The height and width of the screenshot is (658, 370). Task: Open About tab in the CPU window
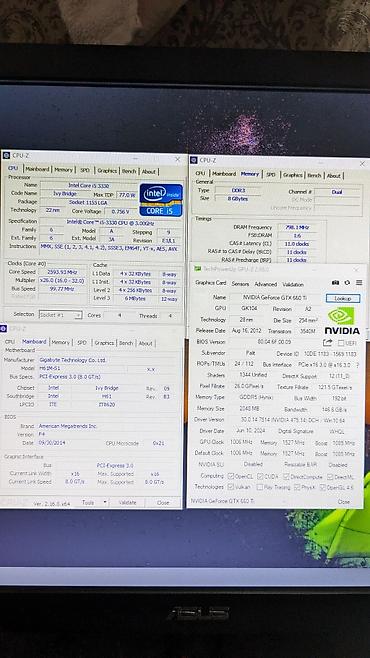(x=149, y=171)
